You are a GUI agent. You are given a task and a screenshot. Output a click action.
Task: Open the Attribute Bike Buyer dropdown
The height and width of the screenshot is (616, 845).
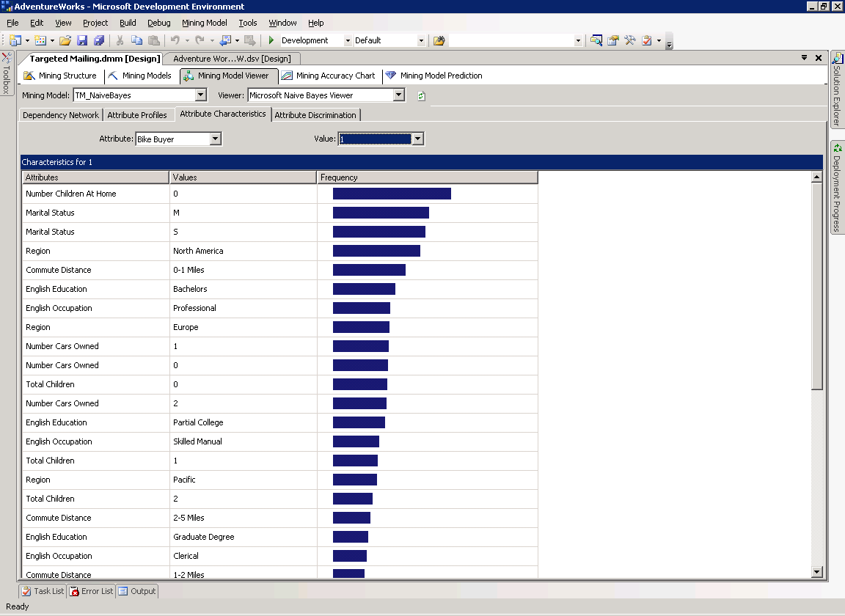pyautogui.click(x=216, y=139)
